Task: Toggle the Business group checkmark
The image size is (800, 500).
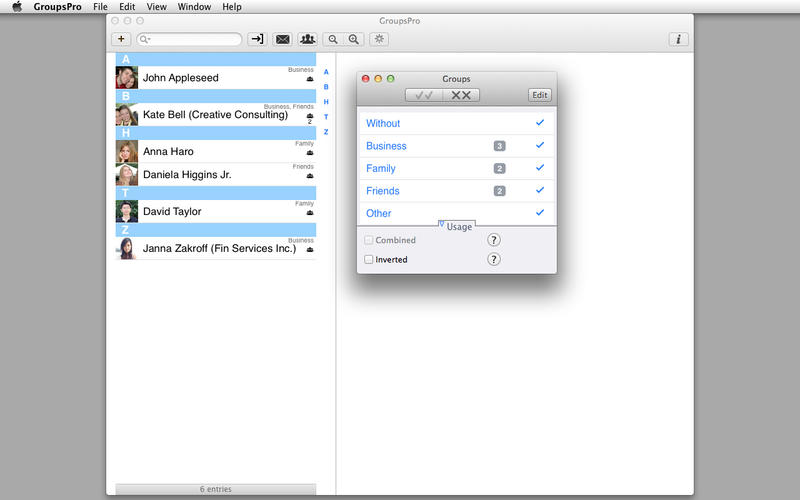Action: 540,145
